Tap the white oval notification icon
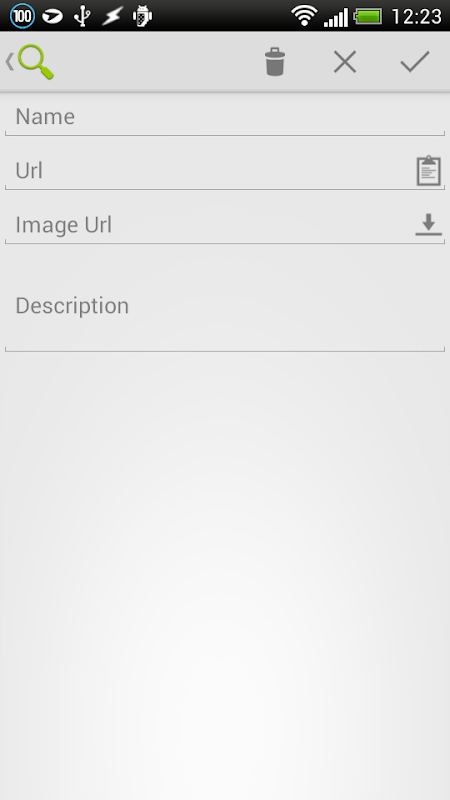 click(x=53, y=16)
